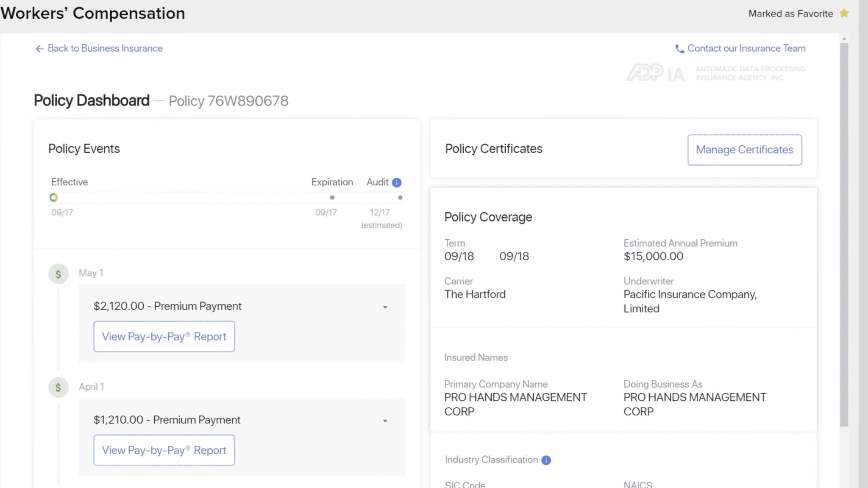Click the dollar icon beside the May 1 event
The height and width of the screenshot is (488, 868).
pyautogui.click(x=58, y=274)
